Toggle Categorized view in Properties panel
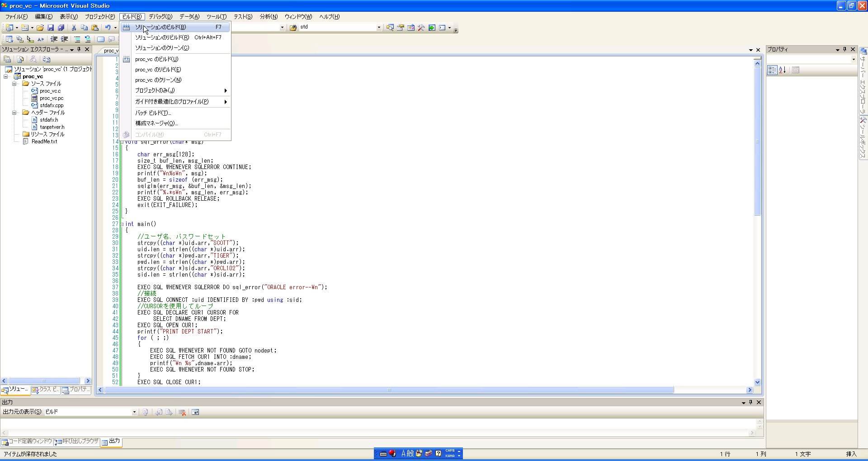The image size is (868, 461). (772, 70)
